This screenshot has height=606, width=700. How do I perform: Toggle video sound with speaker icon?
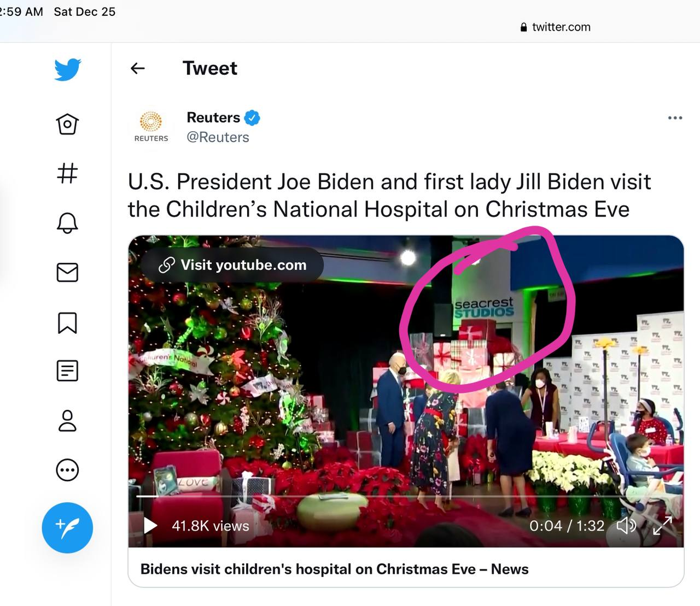coord(626,526)
